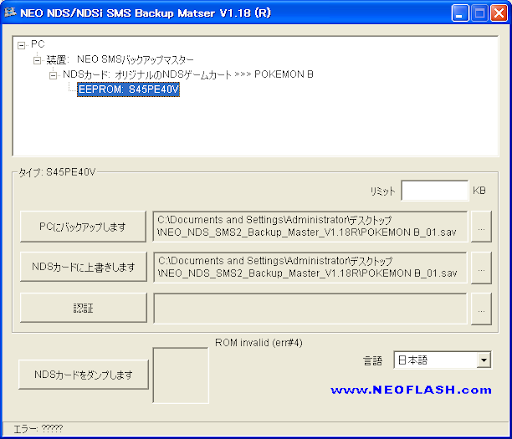The height and width of the screenshot is (439, 512).
Task: Minimize the Backup Master window
Action: coord(460,13)
